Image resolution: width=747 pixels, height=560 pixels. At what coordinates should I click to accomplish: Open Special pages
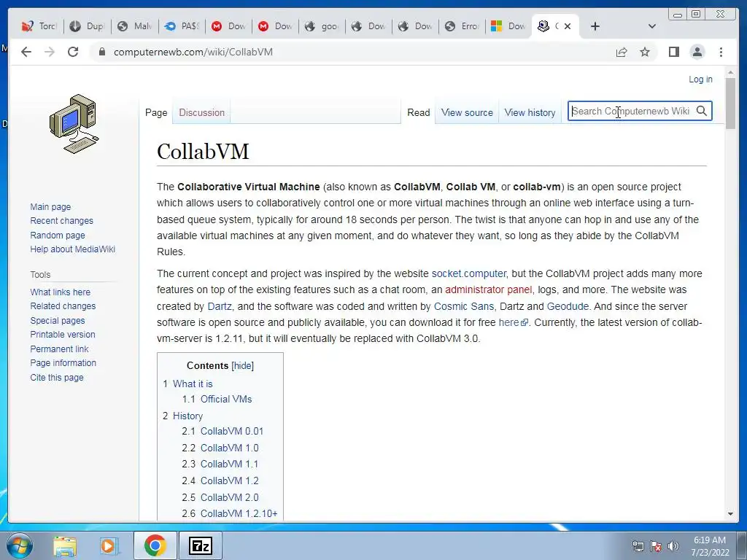[x=58, y=321]
